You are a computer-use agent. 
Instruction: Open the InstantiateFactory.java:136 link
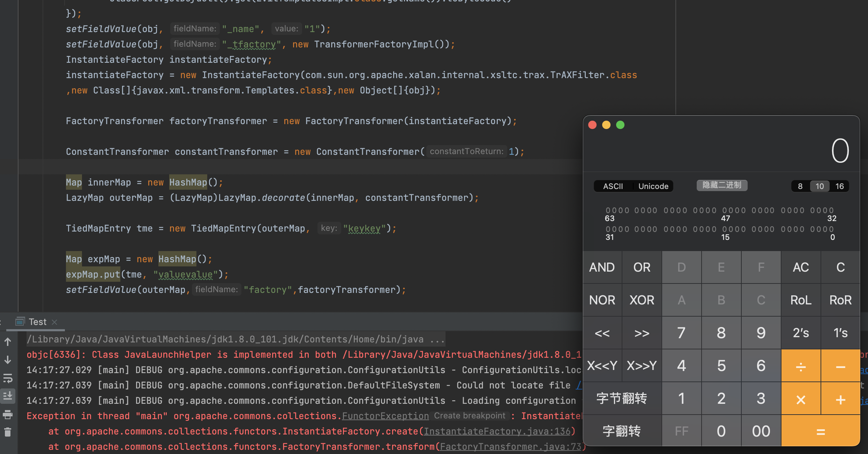[x=497, y=431]
